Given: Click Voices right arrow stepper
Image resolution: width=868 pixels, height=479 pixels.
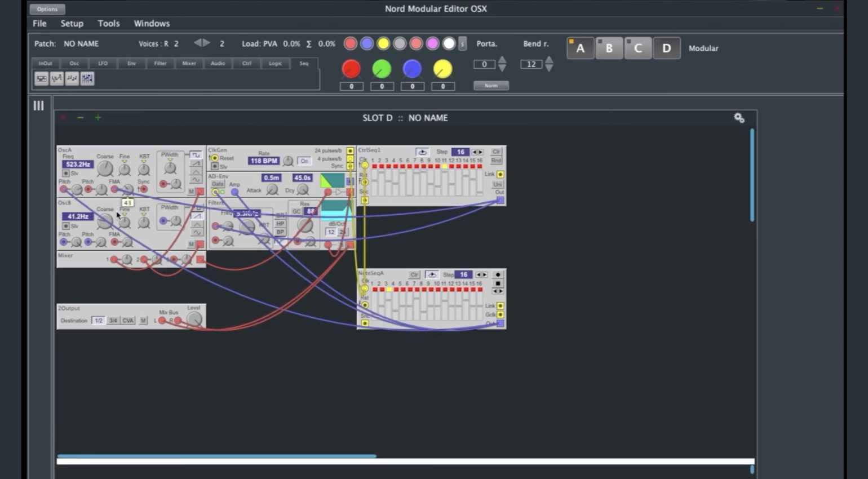Looking at the screenshot, I should pos(206,43).
